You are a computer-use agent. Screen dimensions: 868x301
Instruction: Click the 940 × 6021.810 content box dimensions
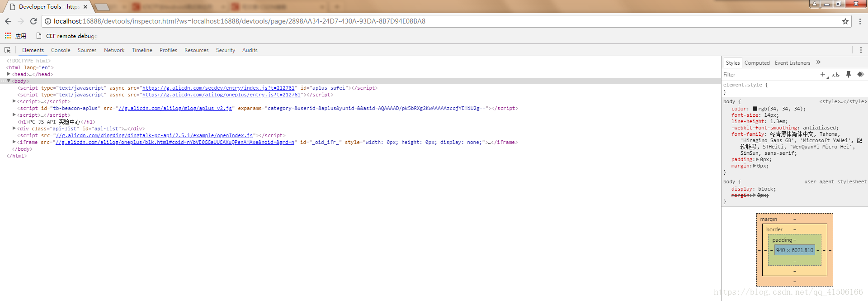pyautogui.click(x=794, y=250)
